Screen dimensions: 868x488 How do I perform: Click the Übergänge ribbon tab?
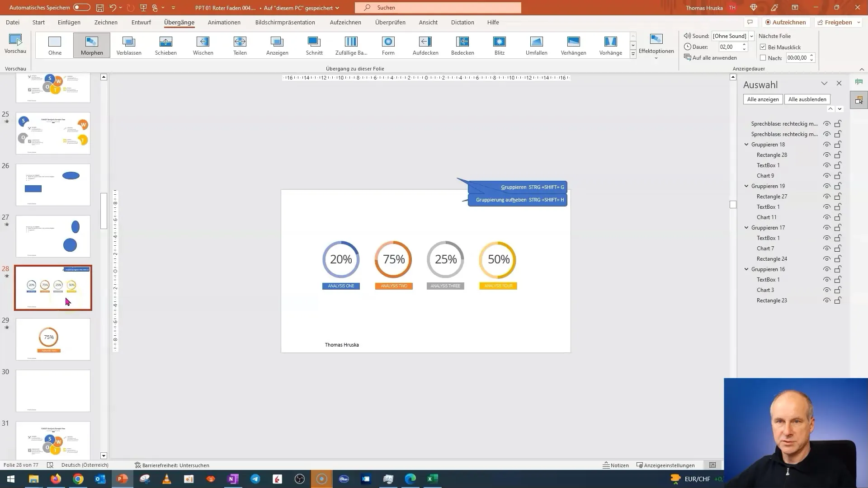179,22
